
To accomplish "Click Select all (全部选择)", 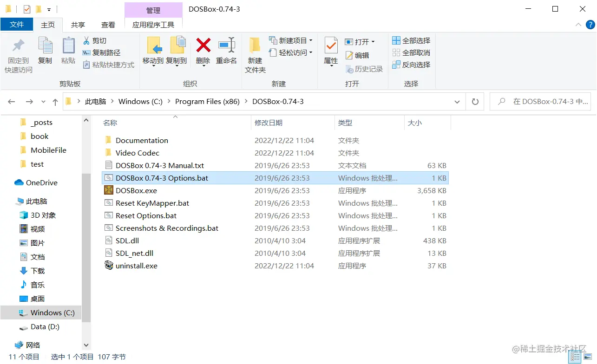I will [411, 41].
